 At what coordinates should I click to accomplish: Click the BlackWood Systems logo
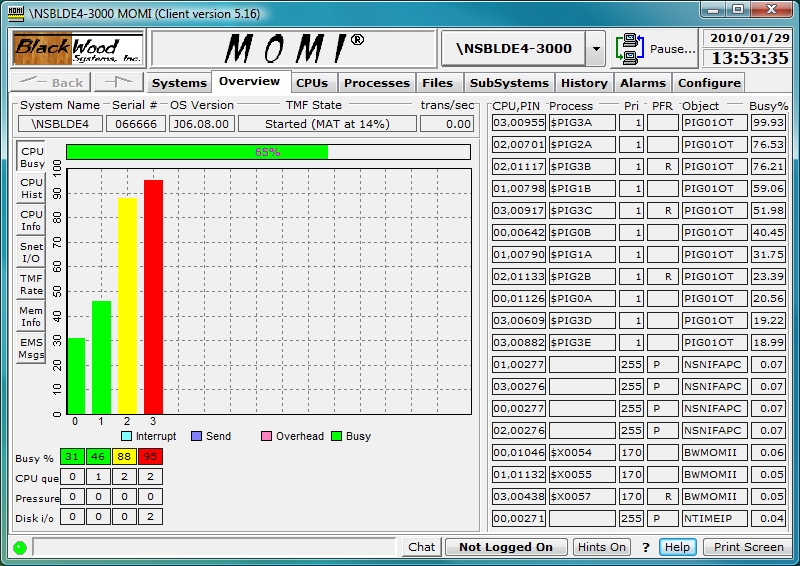[78, 48]
